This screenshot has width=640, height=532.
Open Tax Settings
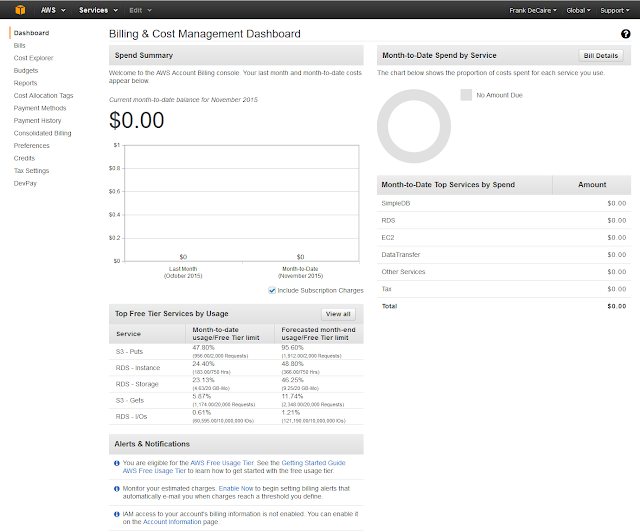(x=31, y=171)
